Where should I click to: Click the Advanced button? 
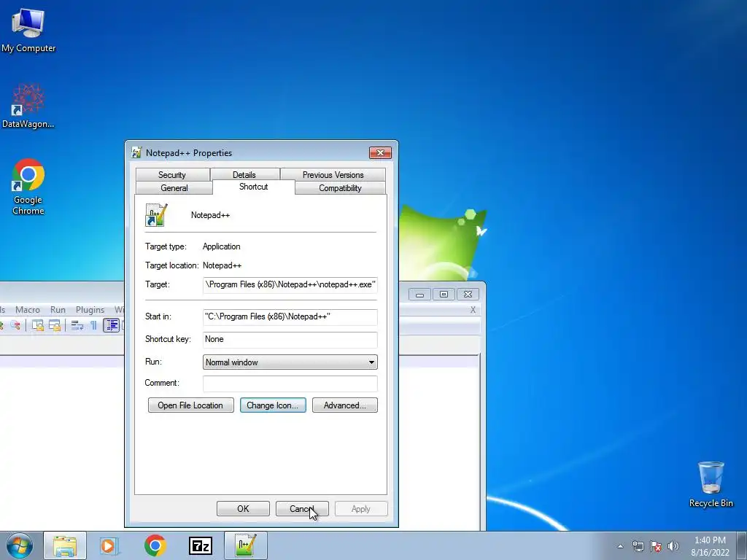tap(345, 405)
